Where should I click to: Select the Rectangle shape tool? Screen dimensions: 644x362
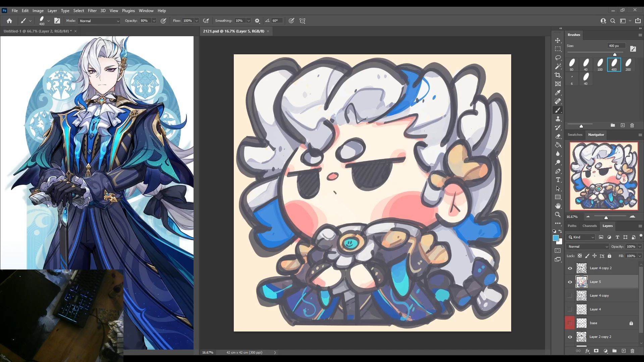point(558,197)
